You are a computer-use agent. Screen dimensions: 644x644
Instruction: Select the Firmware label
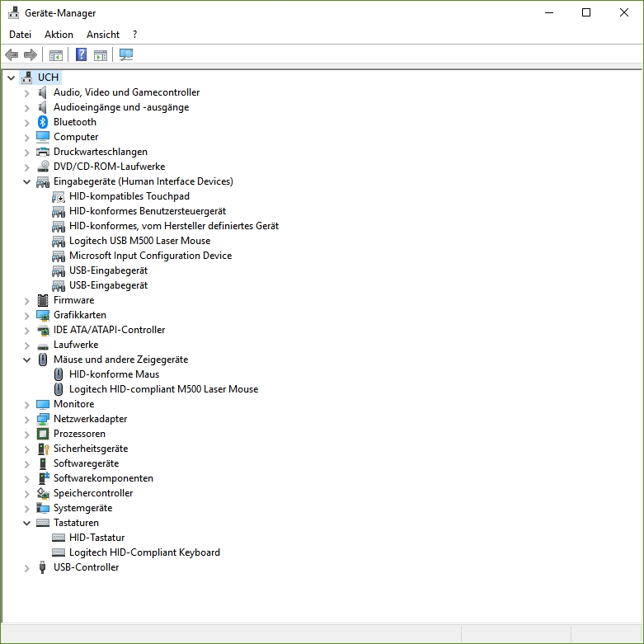pyautogui.click(x=73, y=300)
